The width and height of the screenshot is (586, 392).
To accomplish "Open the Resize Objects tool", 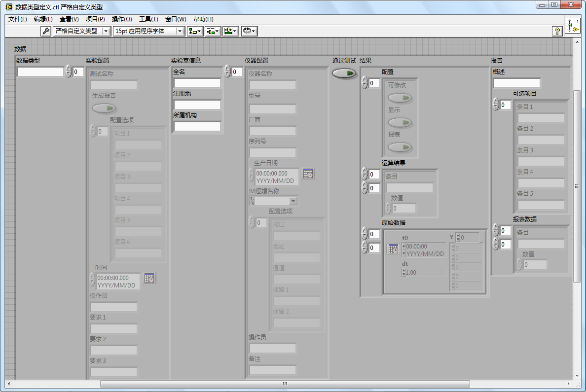I will (230, 31).
